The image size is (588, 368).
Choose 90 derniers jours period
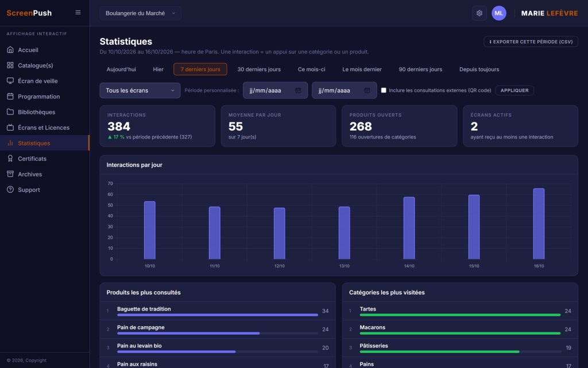point(420,69)
